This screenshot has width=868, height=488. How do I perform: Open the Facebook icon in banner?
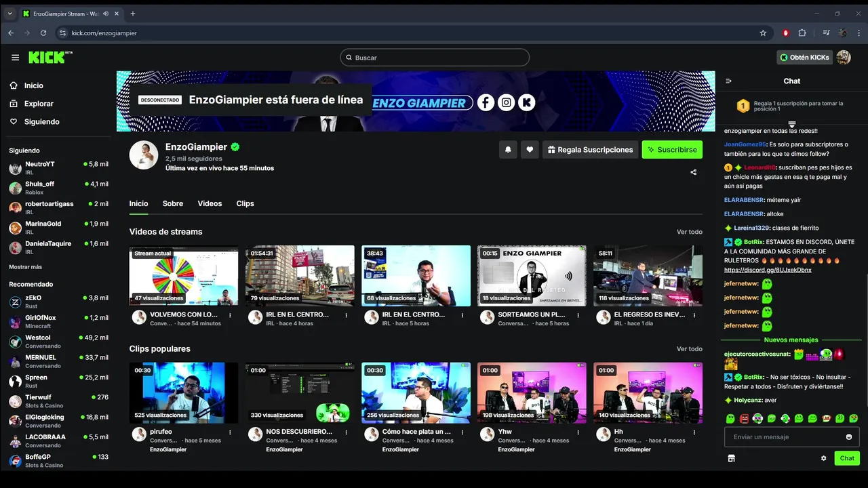pyautogui.click(x=486, y=102)
